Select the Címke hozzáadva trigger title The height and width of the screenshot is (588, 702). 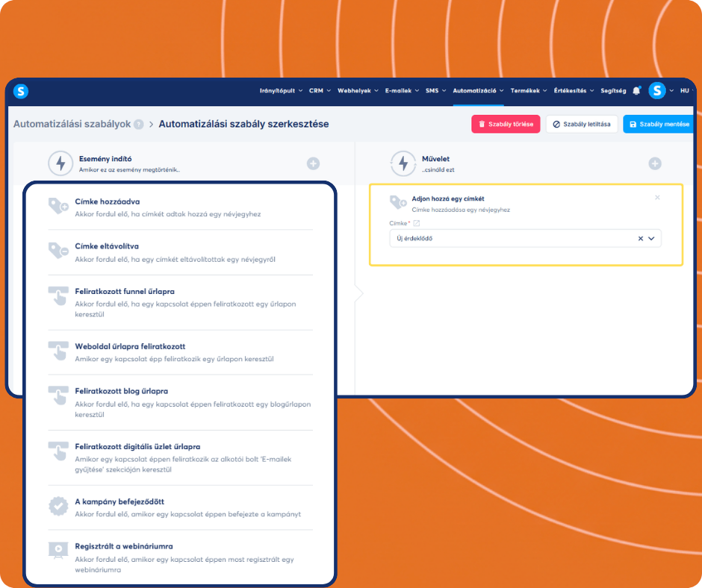point(107,201)
